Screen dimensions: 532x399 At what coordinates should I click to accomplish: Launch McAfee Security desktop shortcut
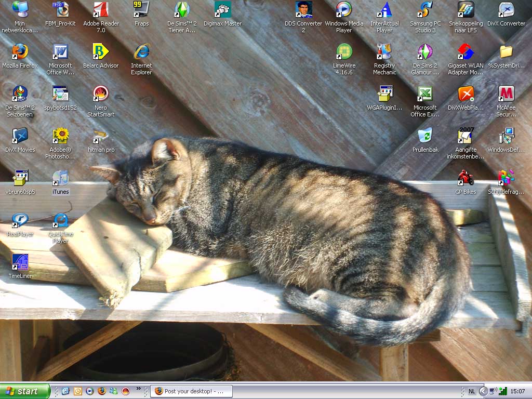tap(506, 101)
